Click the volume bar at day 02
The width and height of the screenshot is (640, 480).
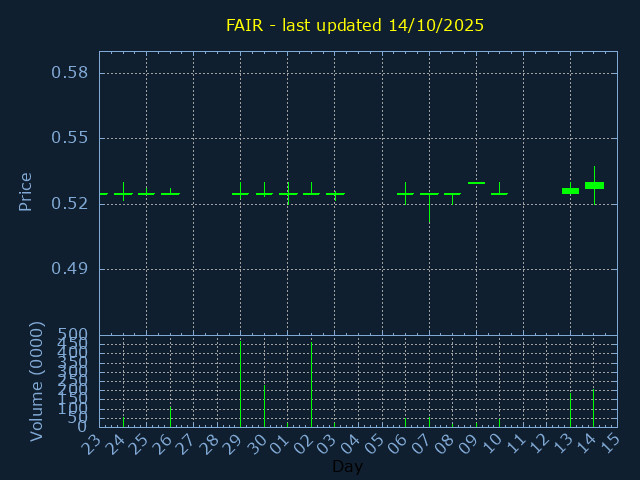point(311,385)
